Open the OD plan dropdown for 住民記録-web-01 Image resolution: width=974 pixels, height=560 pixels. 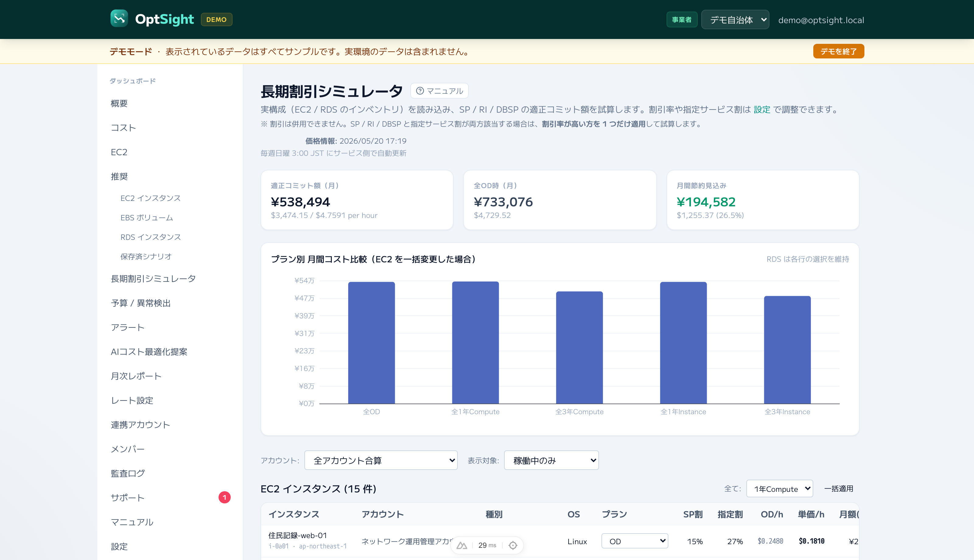[634, 541]
